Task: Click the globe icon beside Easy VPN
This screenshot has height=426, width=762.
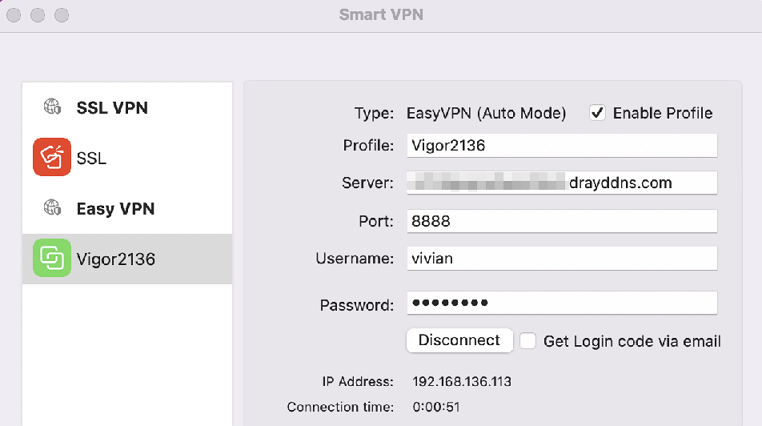Action: [52, 208]
